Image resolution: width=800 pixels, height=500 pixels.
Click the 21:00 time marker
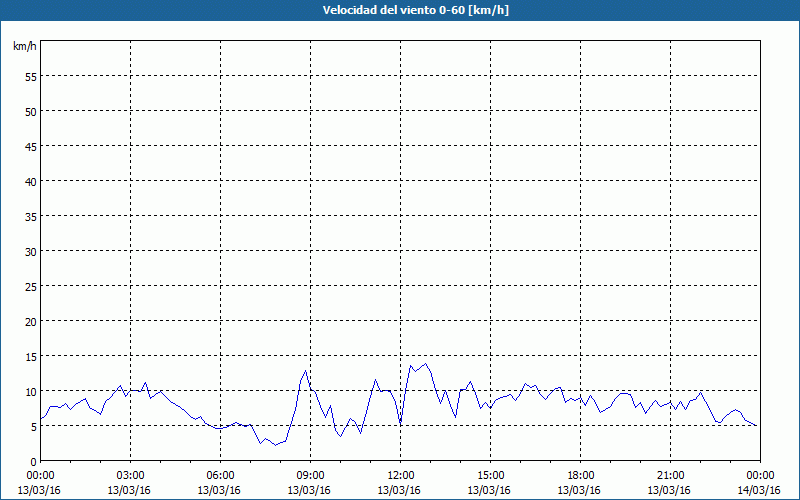[670, 475]
